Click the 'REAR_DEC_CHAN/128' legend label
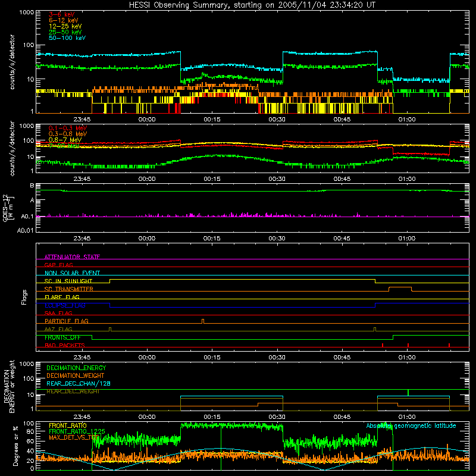The width and height of the screenshot is (476, 476). click(x=79, y=383)
